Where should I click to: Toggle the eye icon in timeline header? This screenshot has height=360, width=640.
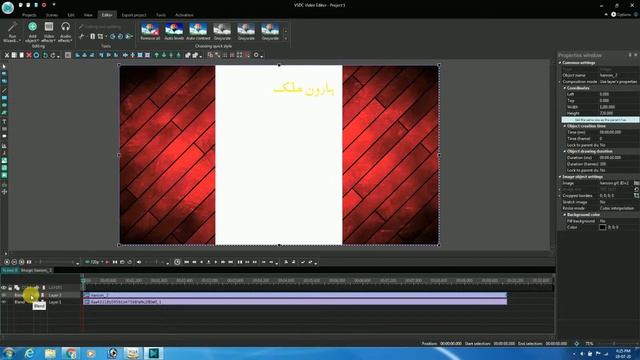coord(4,287)
